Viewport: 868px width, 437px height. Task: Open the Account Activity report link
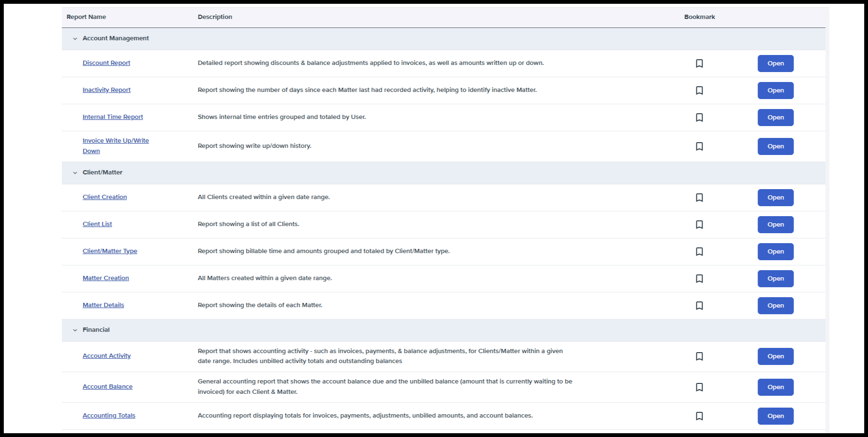click(x=107, y=356)
